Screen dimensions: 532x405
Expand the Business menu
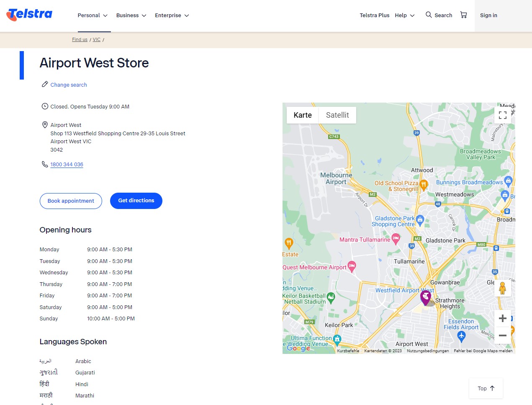pos(131,15)
